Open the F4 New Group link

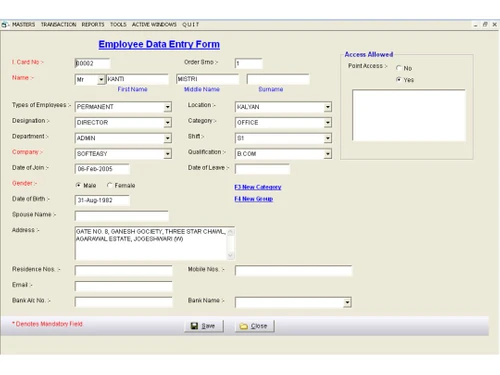point(254,199)
